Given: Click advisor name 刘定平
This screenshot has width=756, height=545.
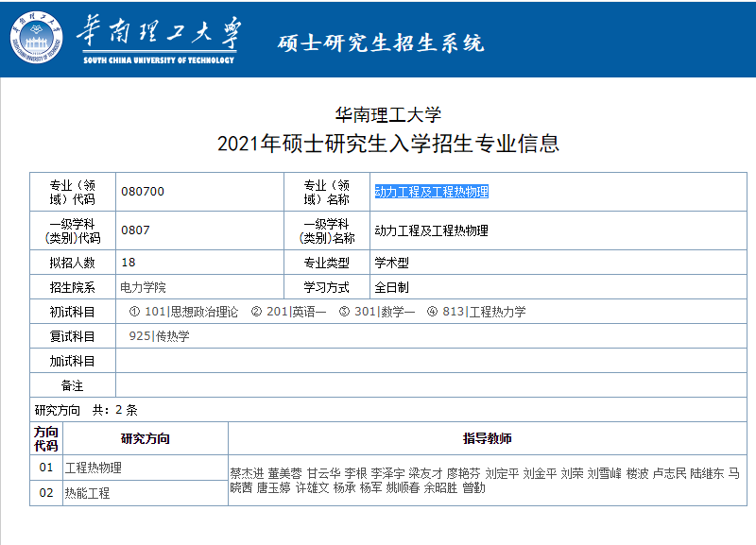Looking at the screenshot, I should [x=502, y=473].
